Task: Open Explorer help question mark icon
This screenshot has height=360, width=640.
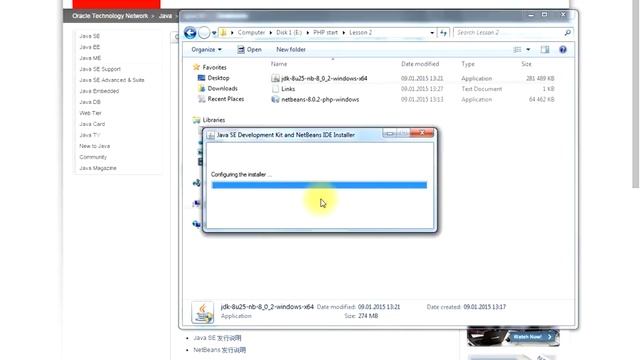Action: pos(563,49)
